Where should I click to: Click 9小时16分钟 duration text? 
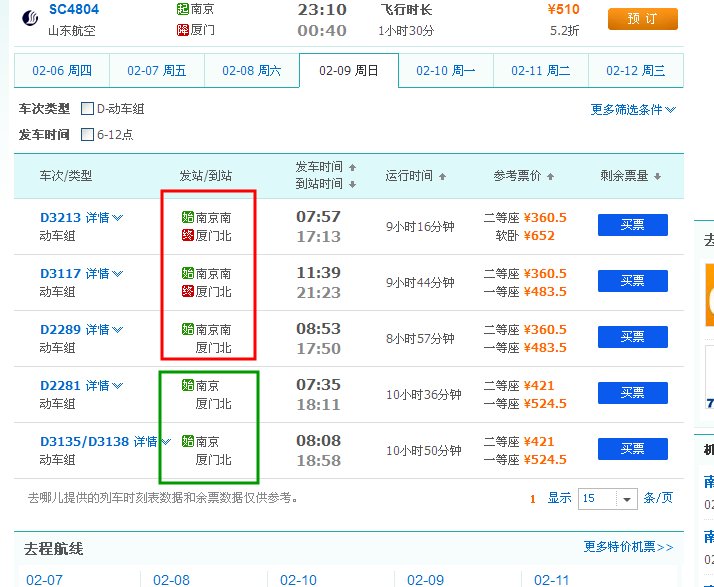point(420,226)
